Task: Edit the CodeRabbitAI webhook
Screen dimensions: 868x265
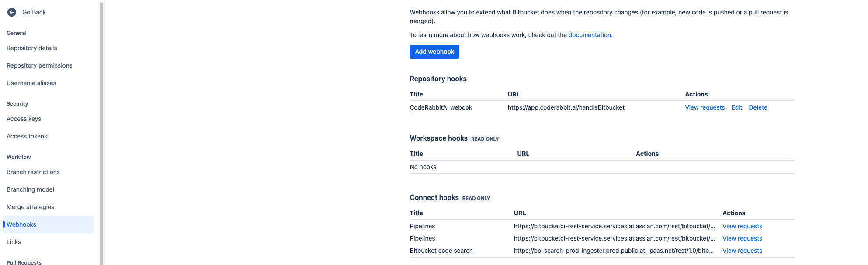Action: tap(736, 107)
